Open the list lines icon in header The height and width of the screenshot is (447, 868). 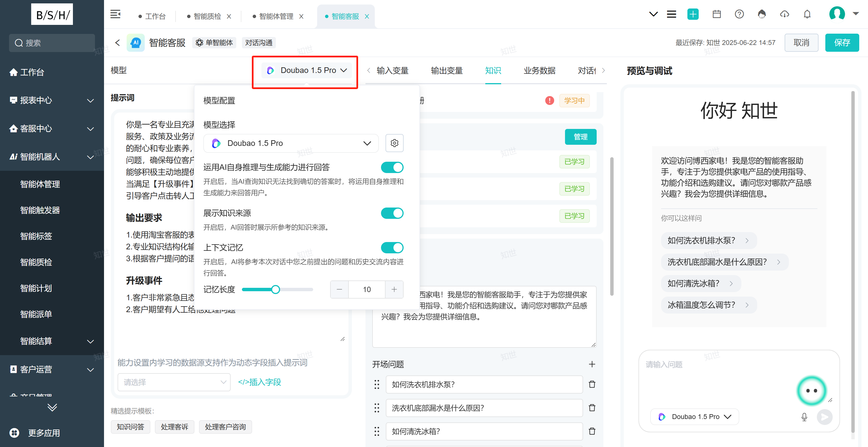671,14
